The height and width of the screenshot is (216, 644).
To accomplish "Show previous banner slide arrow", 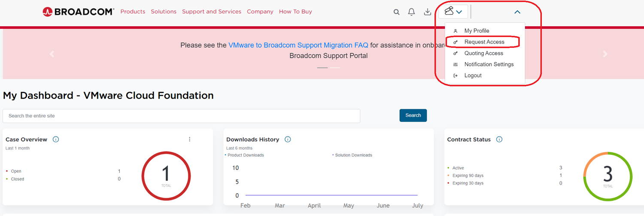I will pyautogui.click(x=52, y=54).
